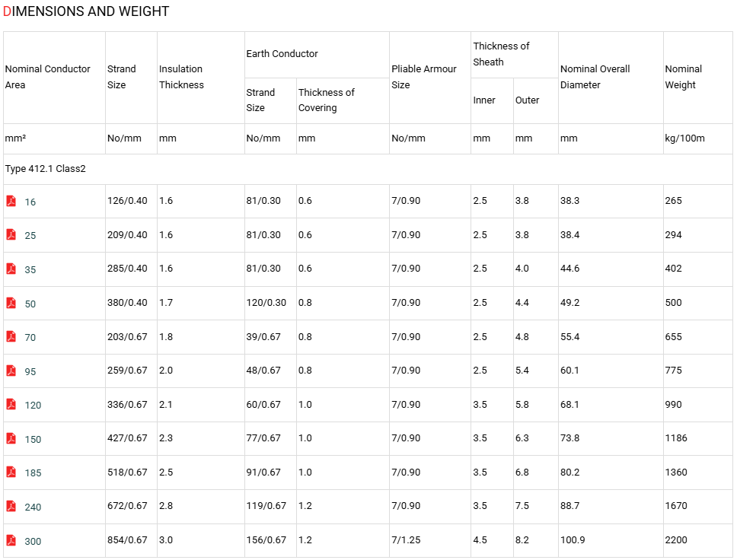Open the PDF icon beside 185
Screen dimensions: 737x560
pyautogui.click(x=11, y=472)
